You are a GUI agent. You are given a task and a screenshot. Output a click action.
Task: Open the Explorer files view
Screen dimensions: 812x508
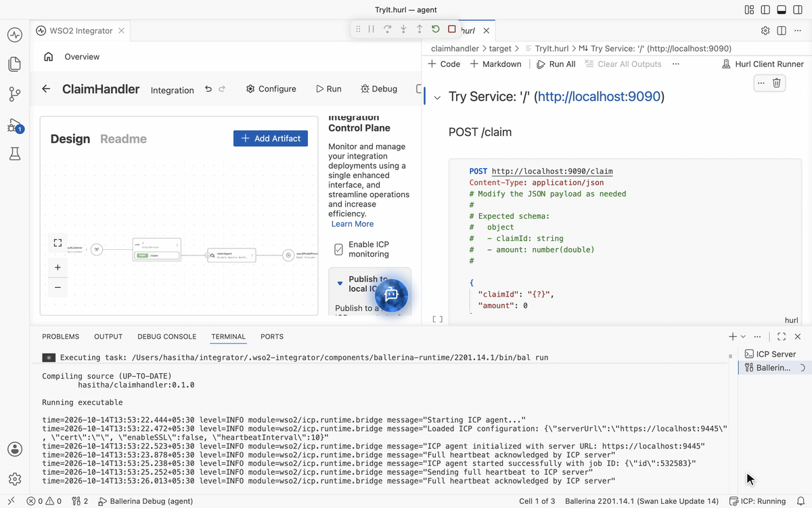[x=15, y=64]
